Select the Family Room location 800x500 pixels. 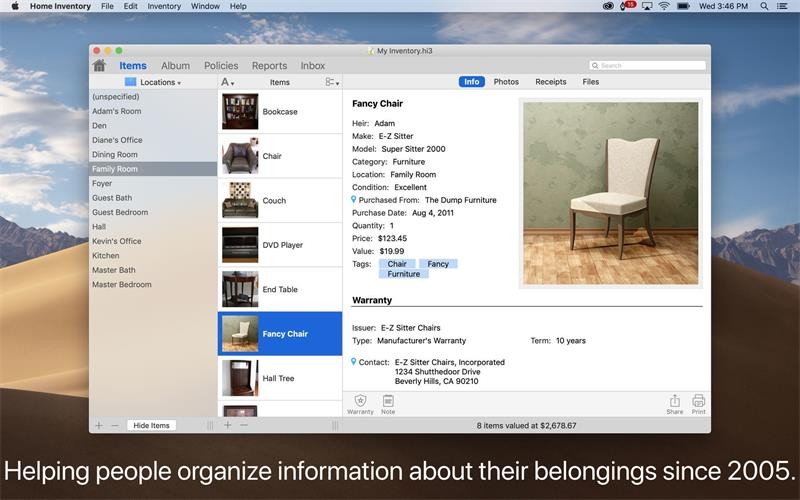click(x=153, y=169)
